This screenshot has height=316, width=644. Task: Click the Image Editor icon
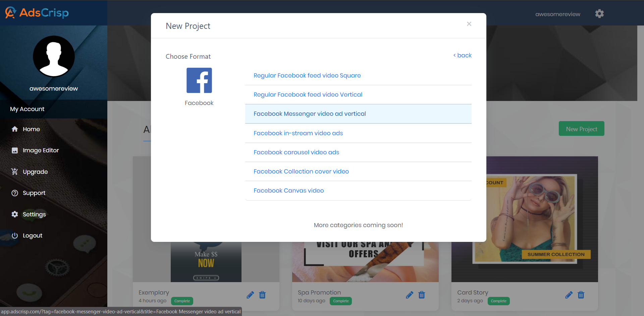coord(15,150)
